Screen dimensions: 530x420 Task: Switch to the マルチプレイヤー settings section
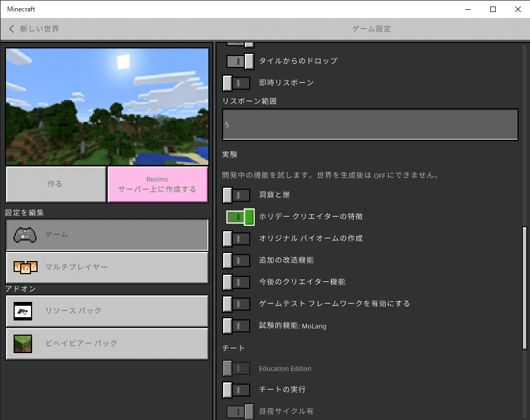point(107,268)
